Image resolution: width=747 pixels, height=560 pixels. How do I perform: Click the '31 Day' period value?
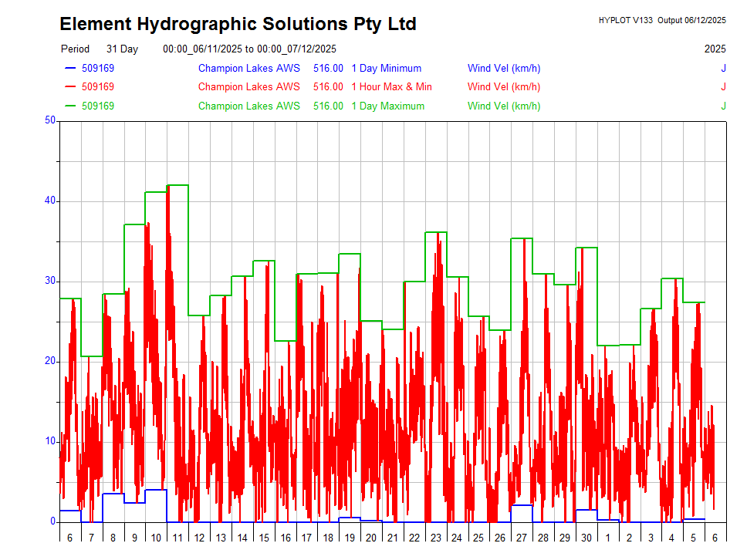pos(122,49)
